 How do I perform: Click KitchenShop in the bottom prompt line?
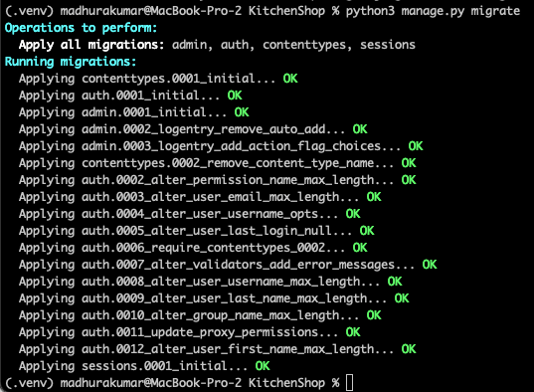(286, 383)
